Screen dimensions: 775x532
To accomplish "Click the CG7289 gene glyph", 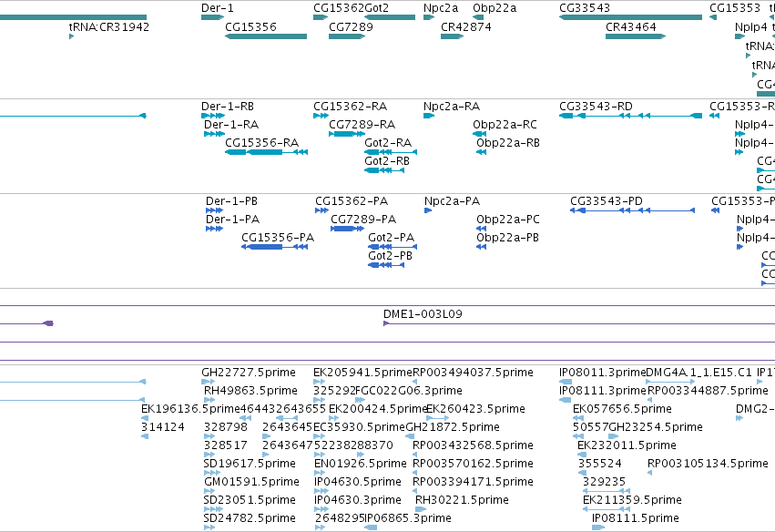I will pos(347,36).
